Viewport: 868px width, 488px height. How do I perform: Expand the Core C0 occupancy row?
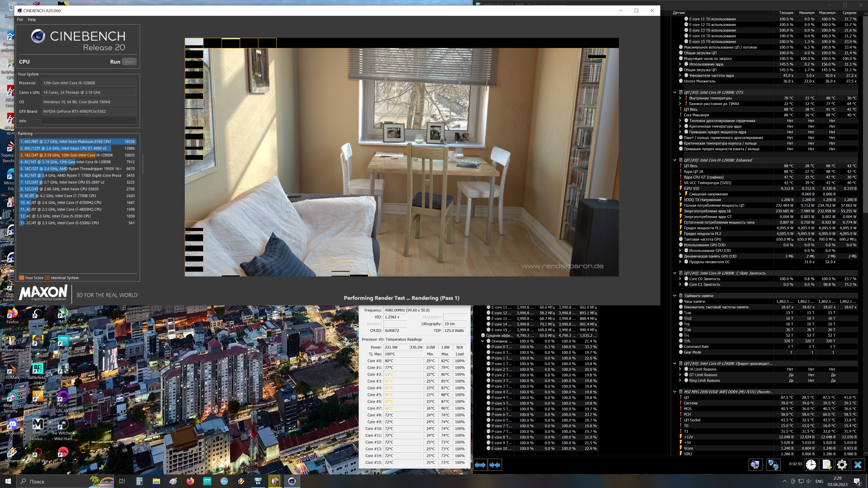tap(680, 279)
